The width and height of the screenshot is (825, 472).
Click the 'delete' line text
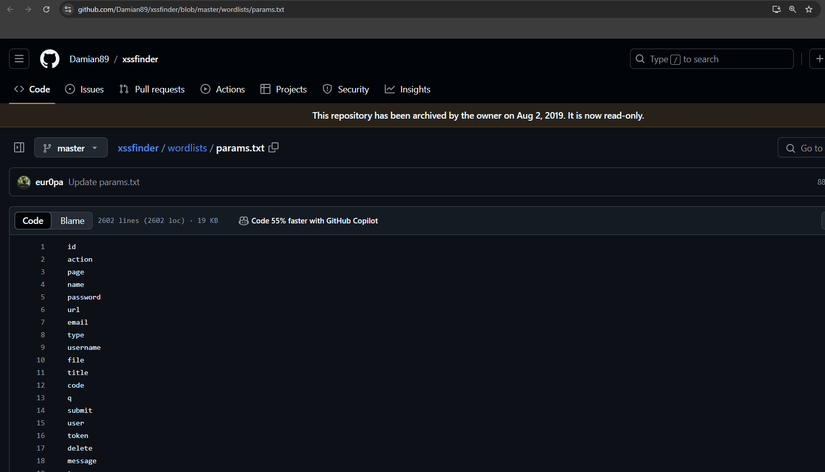tap(80, 448)
